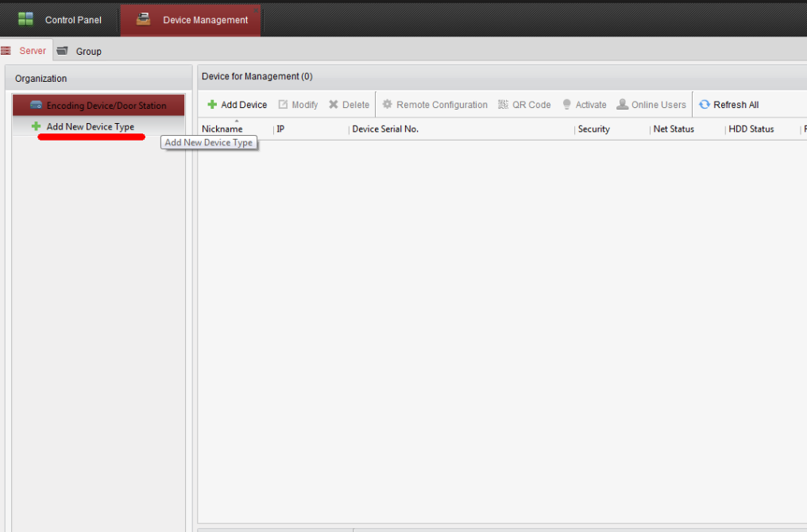Click the HDD Status column header
The width and height of the screenshot is (807, 532).
pos(751,129)
